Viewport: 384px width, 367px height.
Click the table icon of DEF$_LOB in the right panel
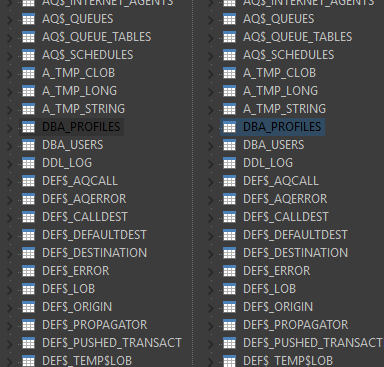click(229, 289)
